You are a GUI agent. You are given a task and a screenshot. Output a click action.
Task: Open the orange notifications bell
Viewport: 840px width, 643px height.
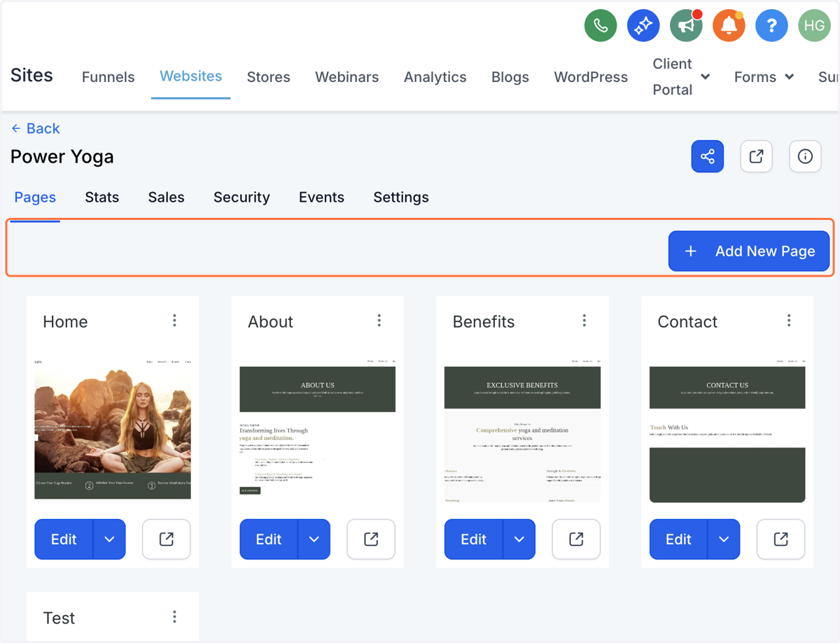point(729,26)
